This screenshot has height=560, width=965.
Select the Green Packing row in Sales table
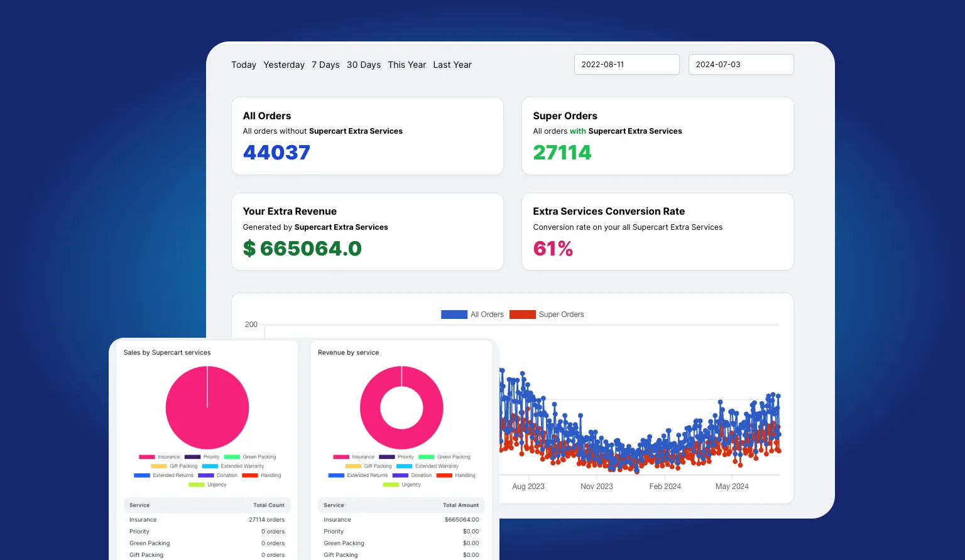click(207, 544)
